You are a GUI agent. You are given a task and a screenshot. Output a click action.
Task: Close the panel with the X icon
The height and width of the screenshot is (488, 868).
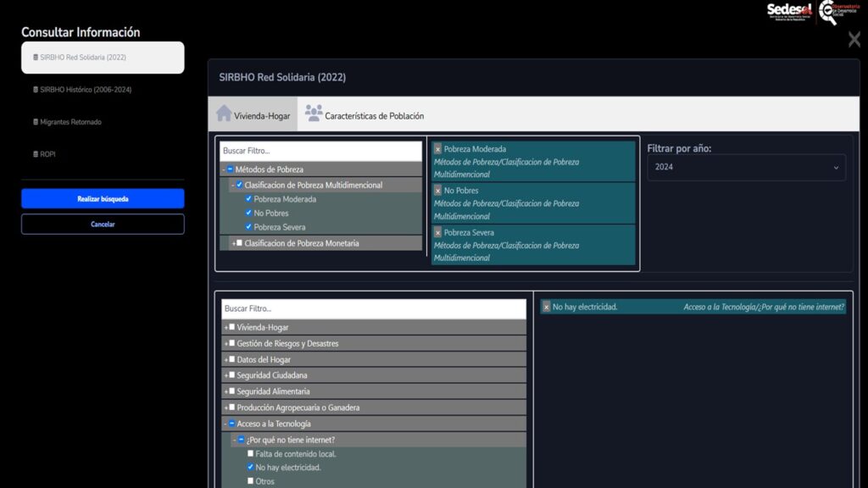point(854,39)
